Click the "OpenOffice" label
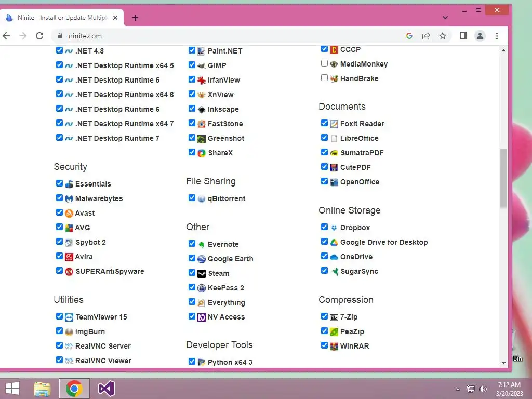The image size is (532, 399). (x=360, y=182)
